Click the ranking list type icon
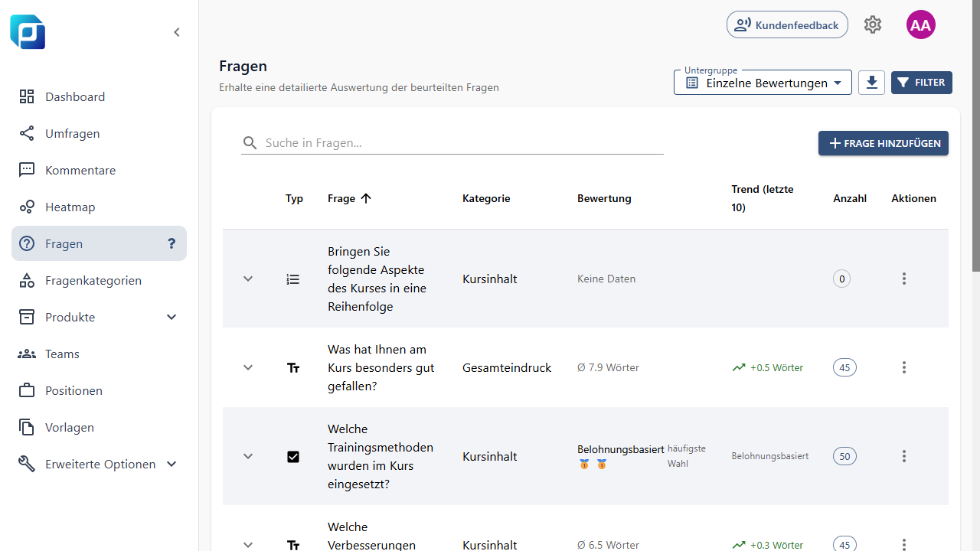 293,279
